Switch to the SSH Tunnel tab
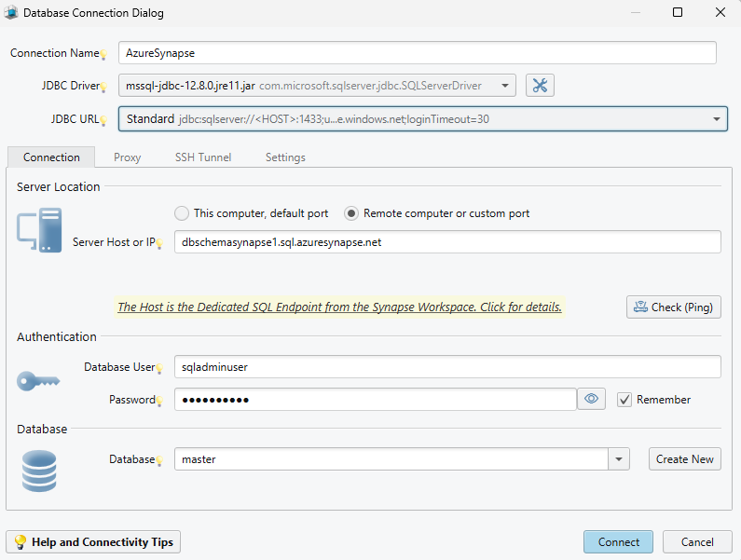 click(x=202, y=157)
